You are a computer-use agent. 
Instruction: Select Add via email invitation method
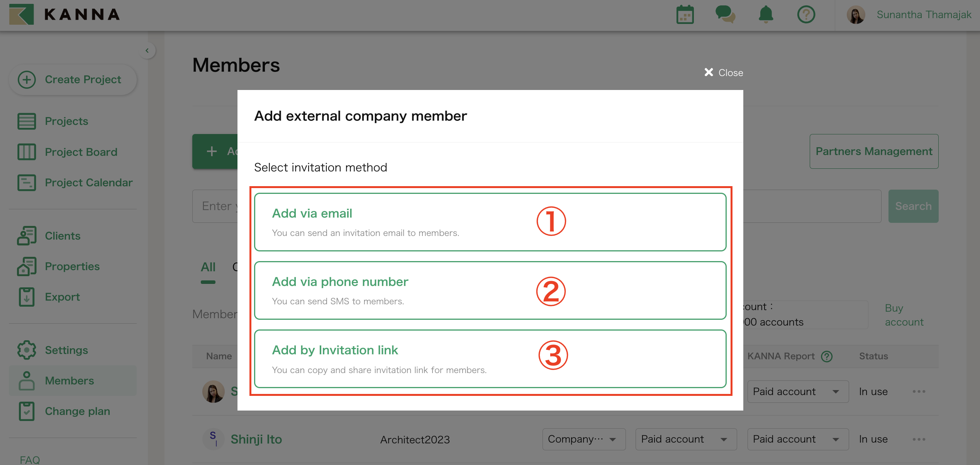490,221
